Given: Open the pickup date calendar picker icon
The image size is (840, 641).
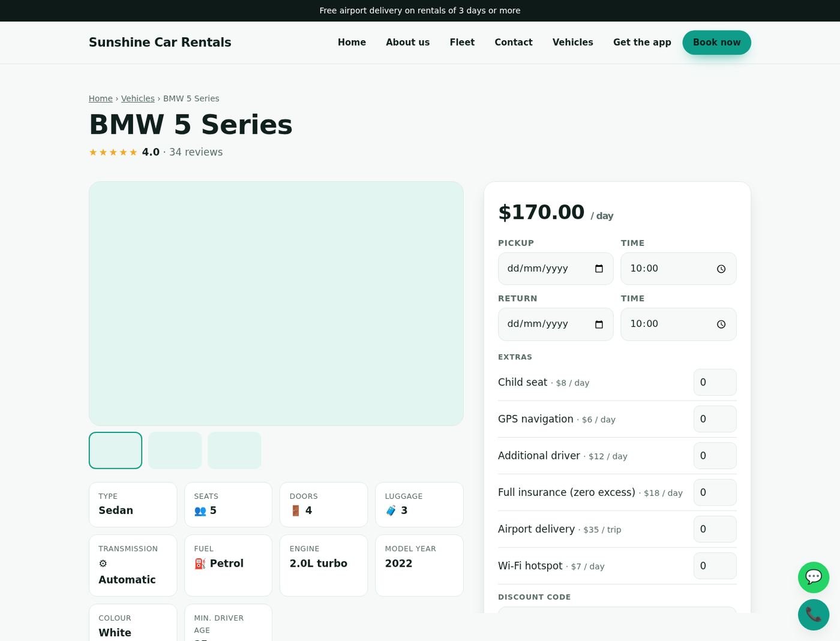Looking at the screenshot, I should pyautogui.click(x=599, y=269).
